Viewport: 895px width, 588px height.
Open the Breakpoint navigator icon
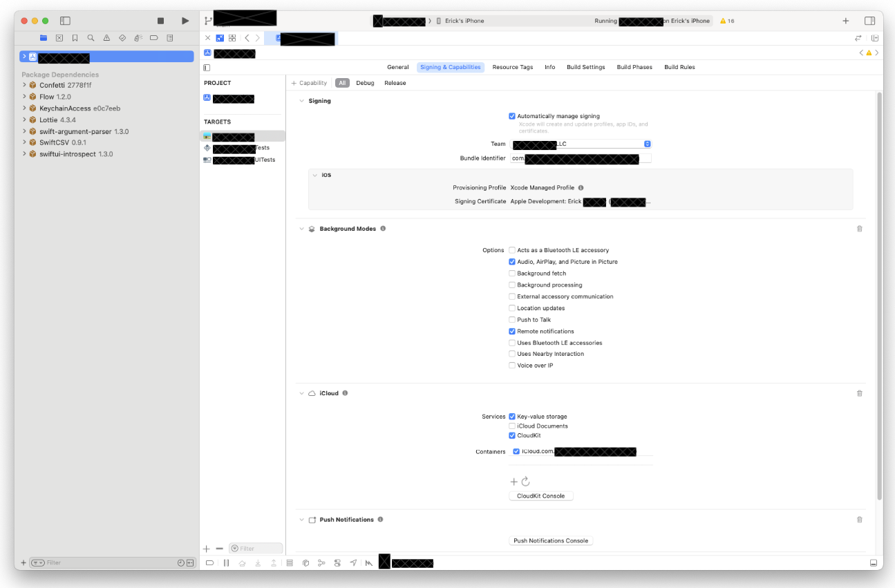pyautogui.click(x=154, y=38)
